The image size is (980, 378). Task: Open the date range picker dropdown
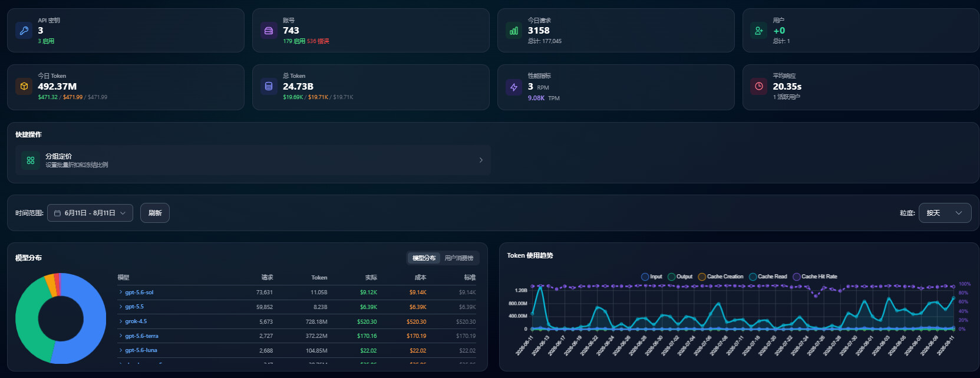[x=90, y=213]
